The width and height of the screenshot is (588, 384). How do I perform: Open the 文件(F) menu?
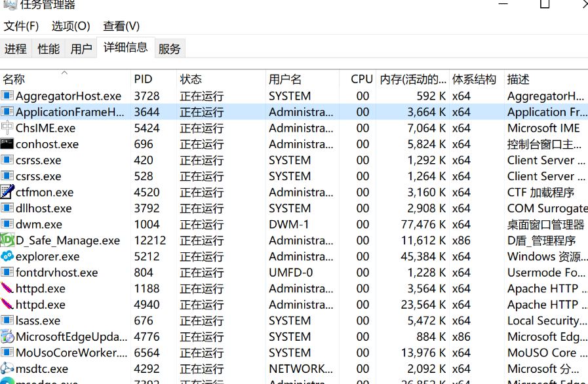(x=21, y=26)
